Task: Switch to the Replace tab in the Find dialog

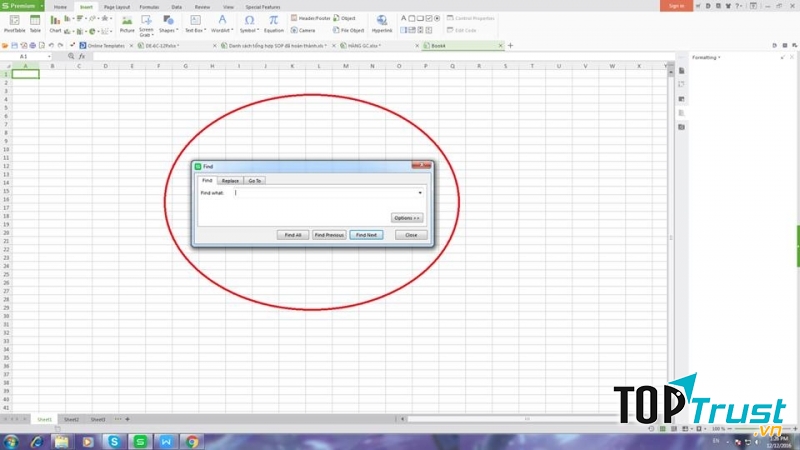Action: click(x=230, y=181)
